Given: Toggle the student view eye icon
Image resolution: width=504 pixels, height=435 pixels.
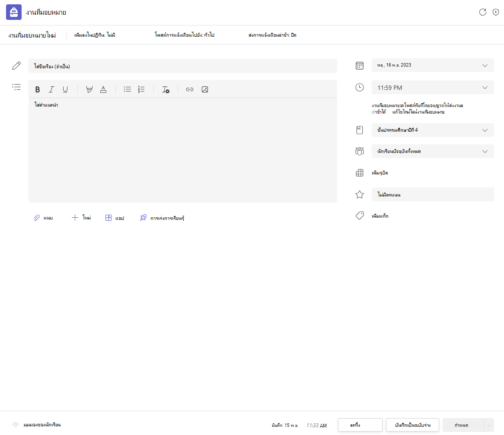Looking at the screenshot, I should [16, 425].
